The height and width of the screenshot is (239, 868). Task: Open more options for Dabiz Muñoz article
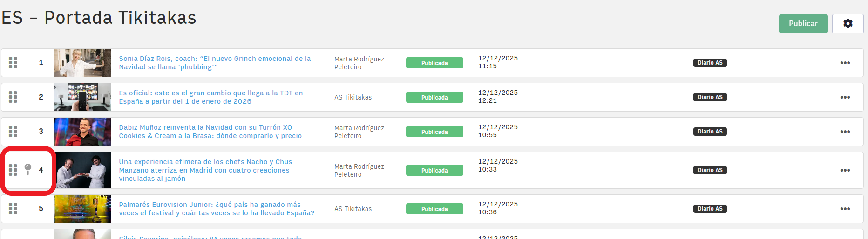845,132
